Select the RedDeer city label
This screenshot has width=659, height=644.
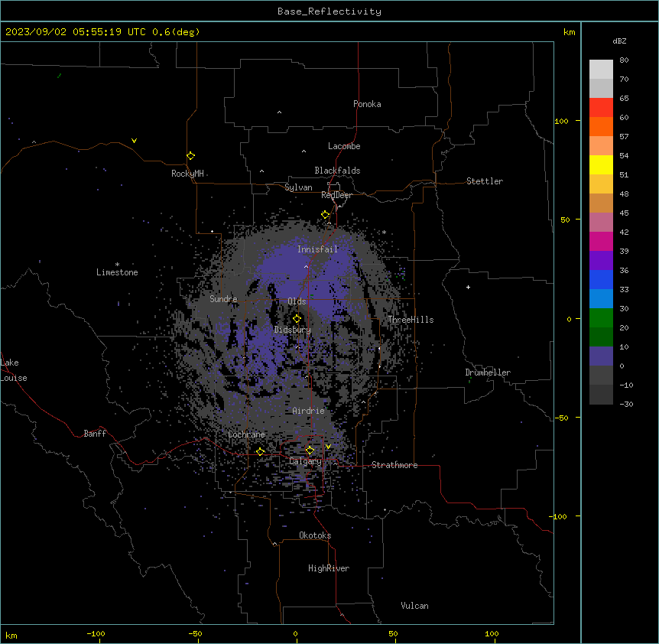coord(336,195)
